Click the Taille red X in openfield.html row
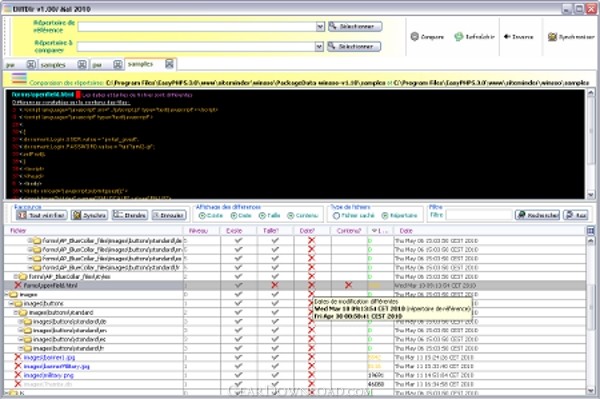Screen dimensions: 600x399 [275, 285]
